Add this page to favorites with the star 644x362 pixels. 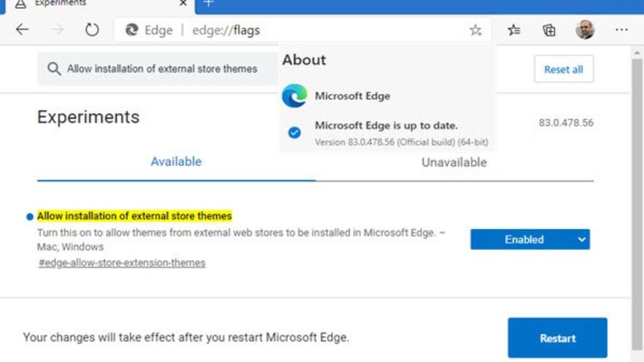point(475,30)
